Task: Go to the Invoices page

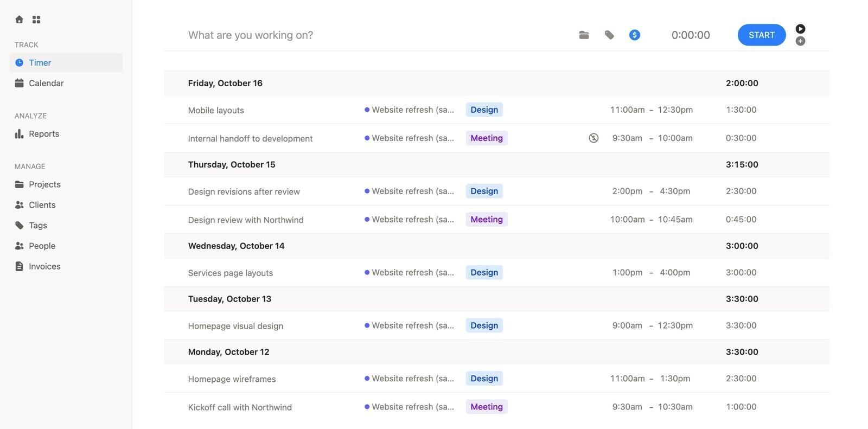Action: [66, 266]
